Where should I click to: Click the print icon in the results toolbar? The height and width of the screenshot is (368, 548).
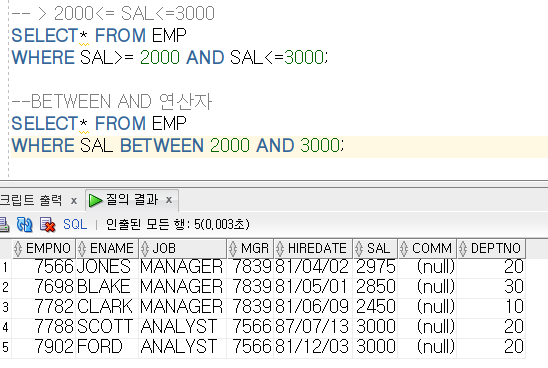(x=4, y=224)
